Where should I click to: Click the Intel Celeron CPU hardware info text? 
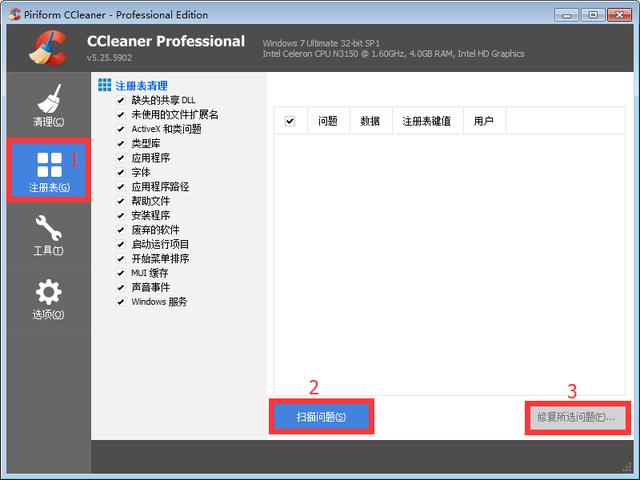[x=393, y=53]
